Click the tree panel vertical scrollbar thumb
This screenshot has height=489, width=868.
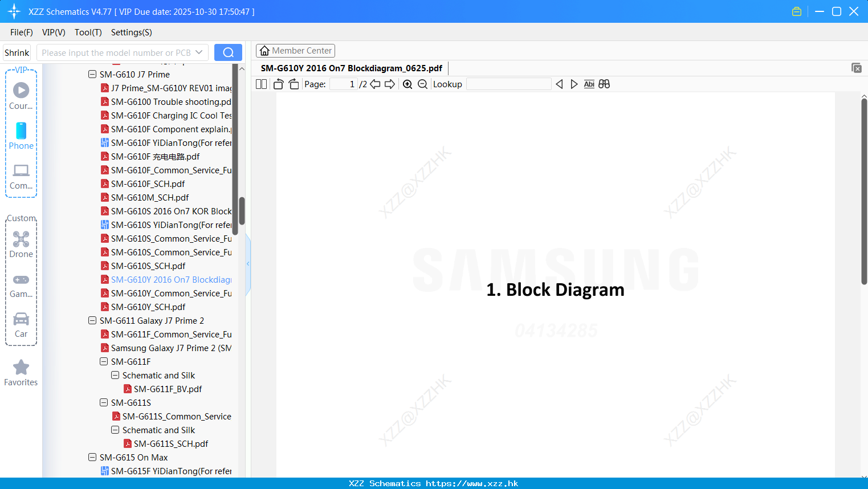point(242,211)
